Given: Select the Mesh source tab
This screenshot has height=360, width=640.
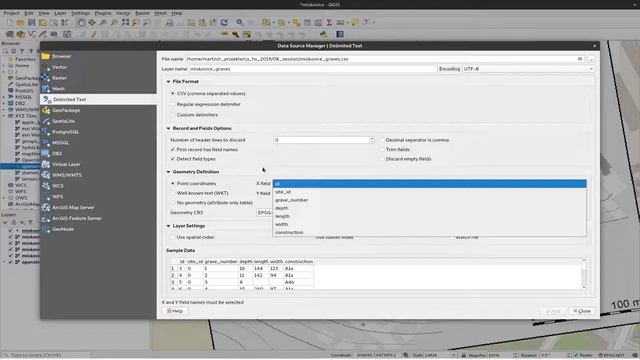Looking at the screenshot, I should 58,89.
